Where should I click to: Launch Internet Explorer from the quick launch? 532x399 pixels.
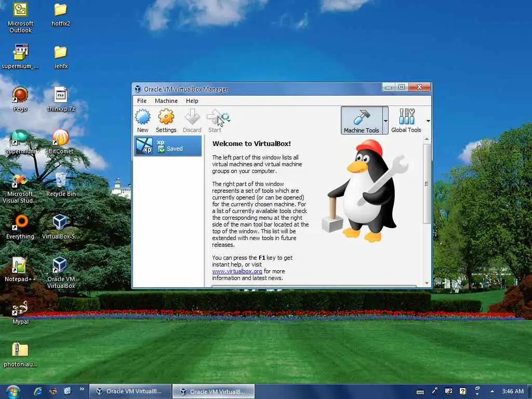click(x=37, y=391)
